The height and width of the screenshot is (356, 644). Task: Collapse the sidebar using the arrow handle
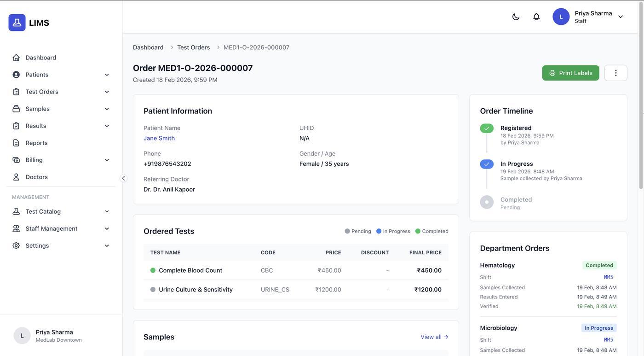click(123, 178)
